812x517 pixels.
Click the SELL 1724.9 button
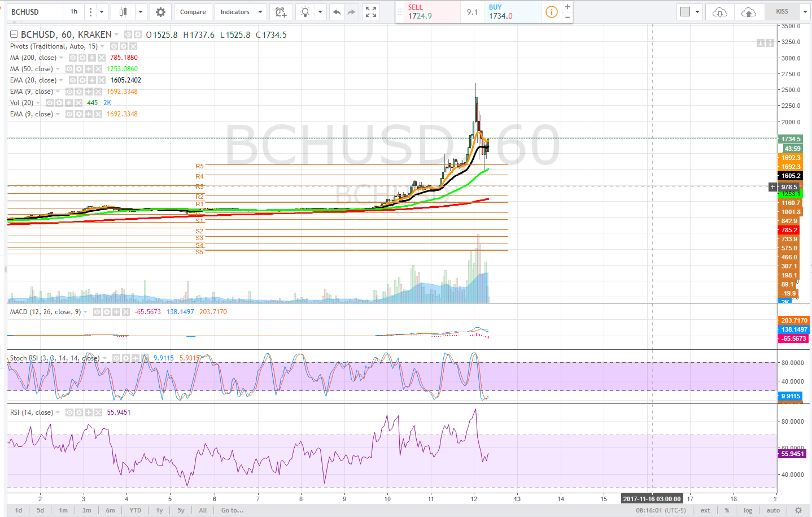pos(428,12)
